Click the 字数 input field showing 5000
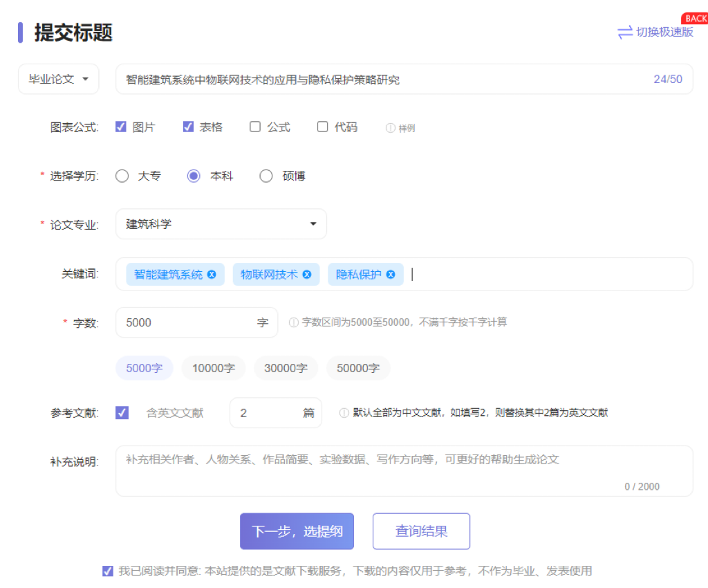This screenshot has width=708, height=588. click(x=196, y=322)
